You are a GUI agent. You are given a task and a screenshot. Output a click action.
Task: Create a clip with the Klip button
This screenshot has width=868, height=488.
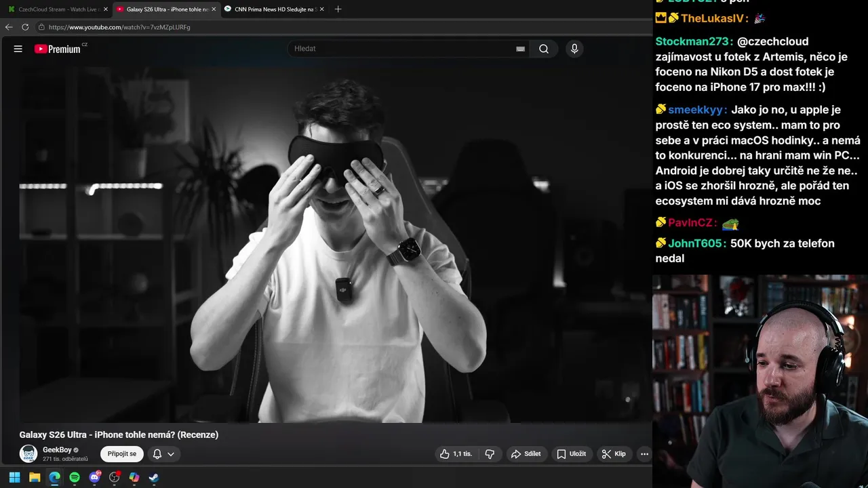(614, 453)
